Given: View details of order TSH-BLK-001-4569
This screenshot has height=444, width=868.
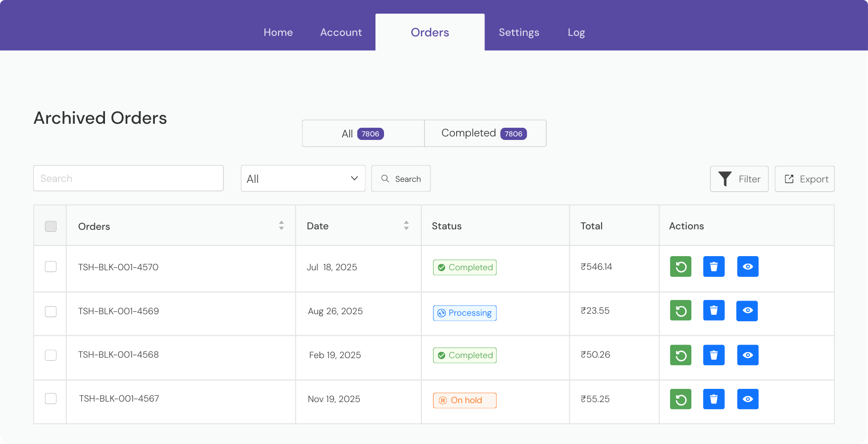Looking at the screenshot, I should tap(747, 311).
